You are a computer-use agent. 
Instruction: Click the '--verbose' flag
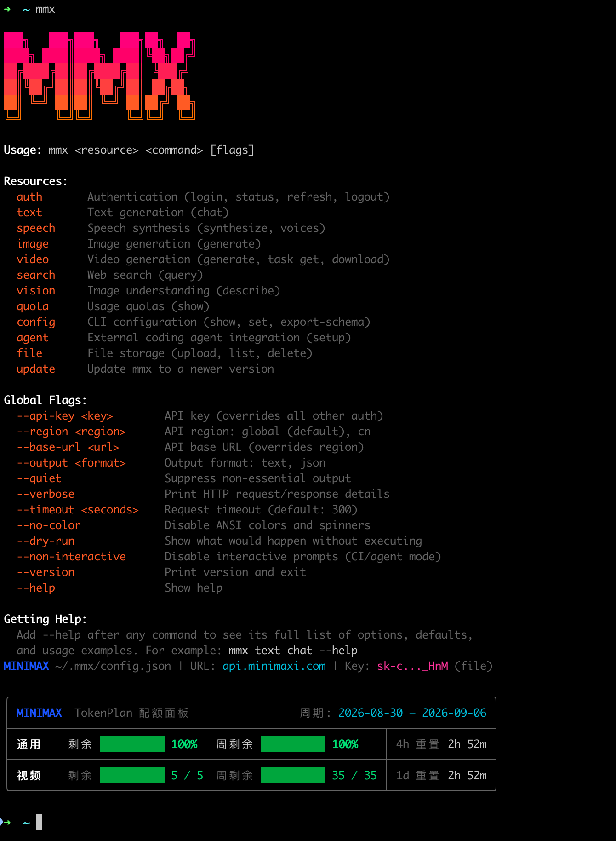tap(46, 494)
